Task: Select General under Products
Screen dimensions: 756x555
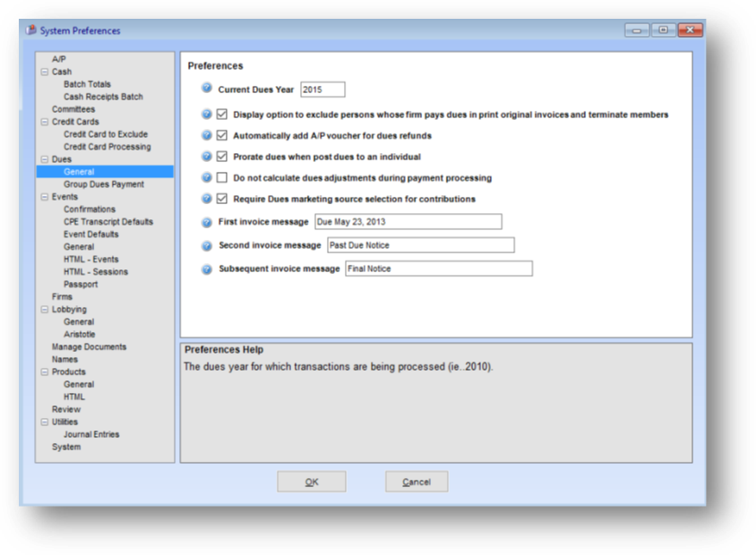Action: tap(79, 385)
